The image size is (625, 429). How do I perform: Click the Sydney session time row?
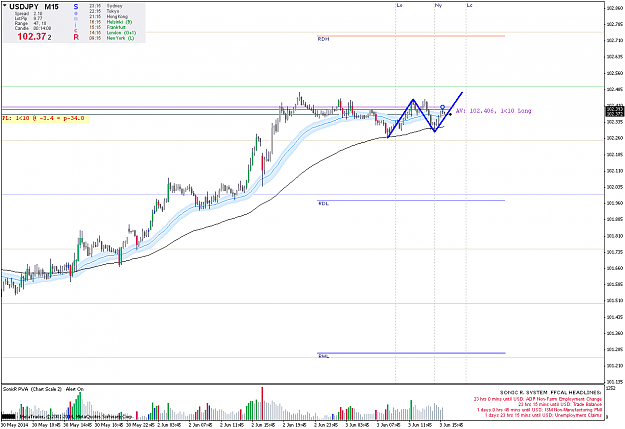(x=106, y=6)
